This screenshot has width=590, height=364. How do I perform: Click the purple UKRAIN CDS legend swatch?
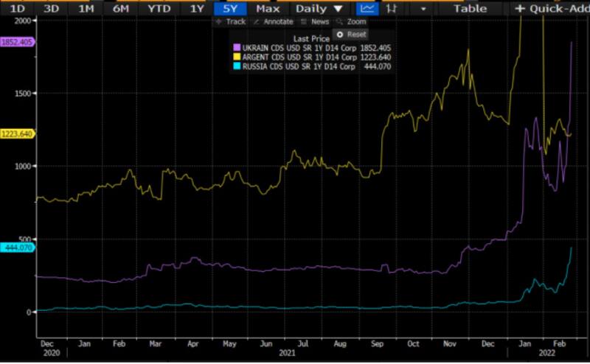(237, 48)
